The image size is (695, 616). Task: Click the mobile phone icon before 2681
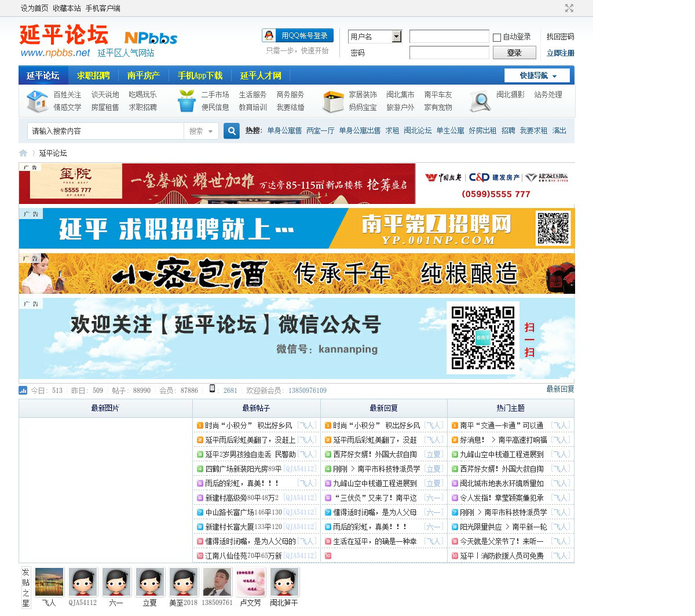[x=213, y=389]
